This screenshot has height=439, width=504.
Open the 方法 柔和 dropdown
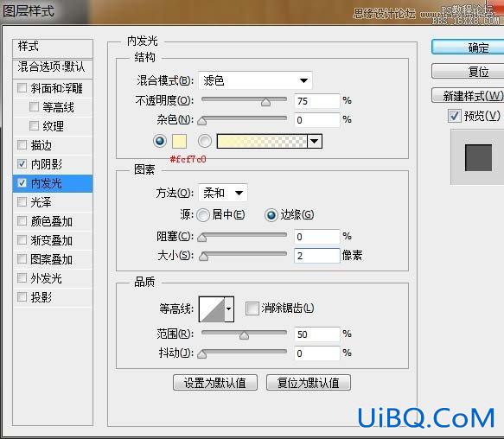coord(223,193)
